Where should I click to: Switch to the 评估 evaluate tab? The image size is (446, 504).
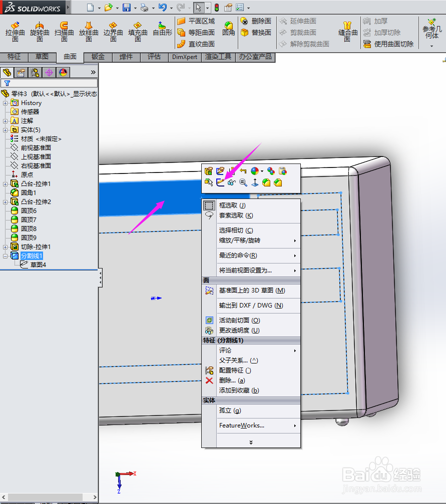[154, 57]
